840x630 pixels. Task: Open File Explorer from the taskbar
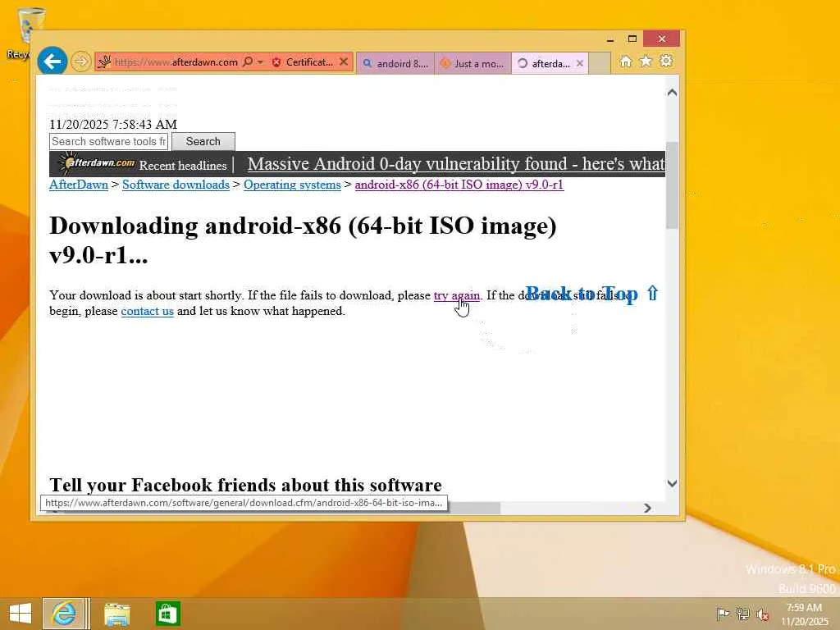[x=116, y=614]
